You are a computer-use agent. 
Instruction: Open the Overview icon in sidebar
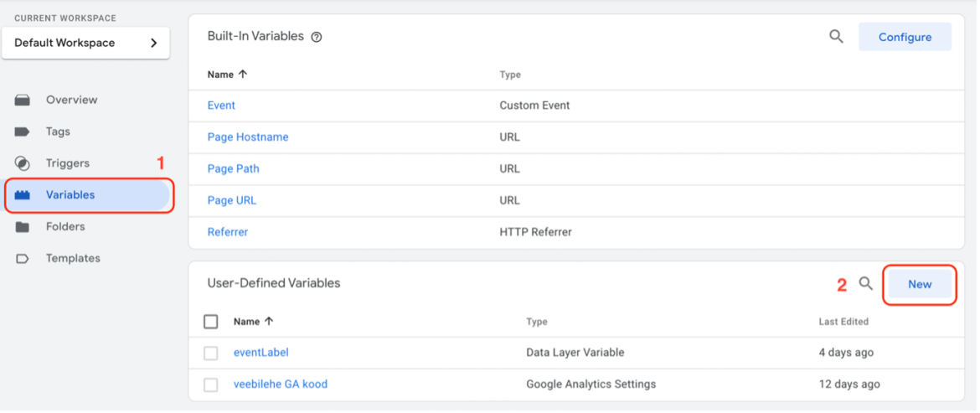tap(23, 100)
